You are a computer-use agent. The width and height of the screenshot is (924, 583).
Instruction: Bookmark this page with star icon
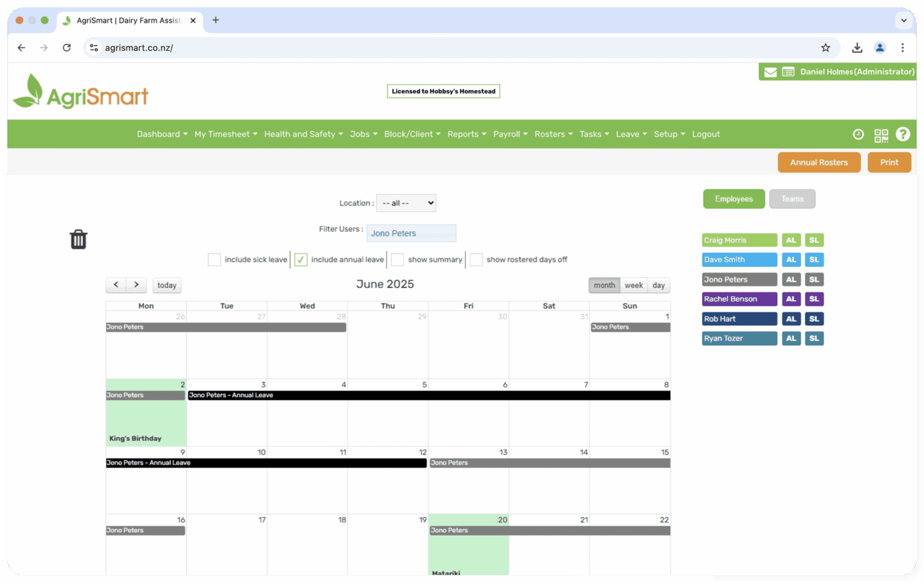(825, 48)
